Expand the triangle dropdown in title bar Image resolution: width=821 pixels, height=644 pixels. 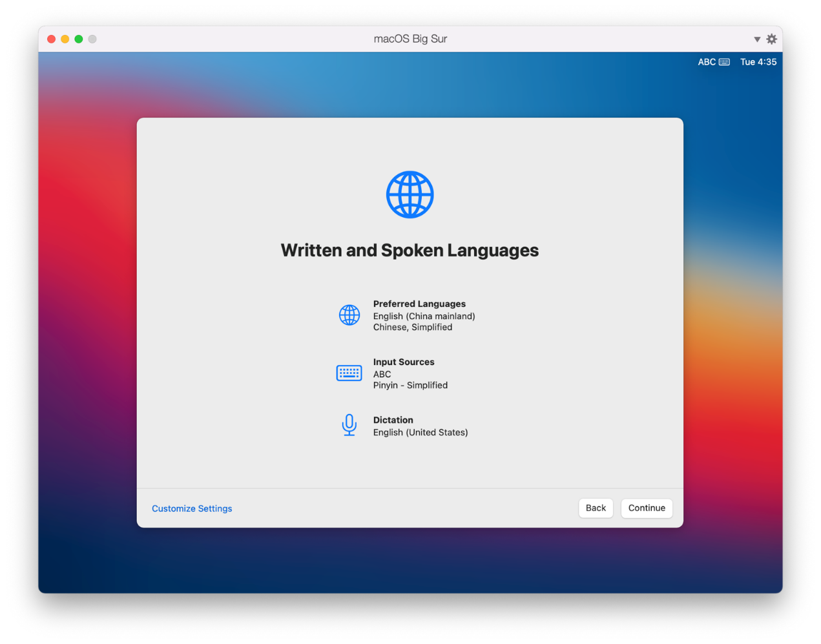[x=757, y=39]
